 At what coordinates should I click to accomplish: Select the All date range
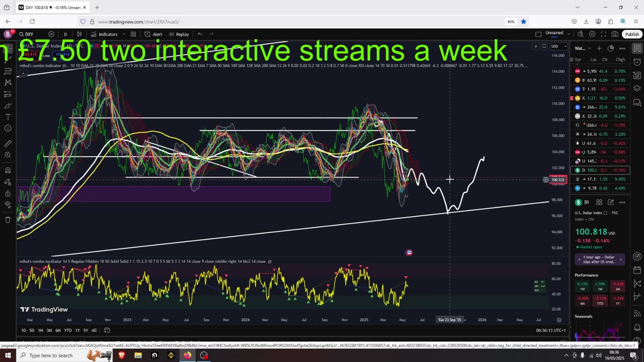coord(94,330)
